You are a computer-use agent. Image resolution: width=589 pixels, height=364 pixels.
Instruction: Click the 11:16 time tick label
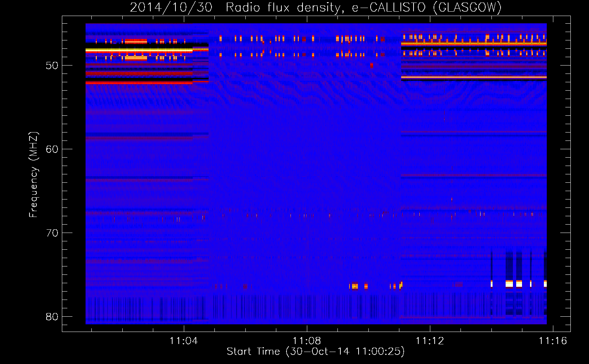tap(553, 341)
